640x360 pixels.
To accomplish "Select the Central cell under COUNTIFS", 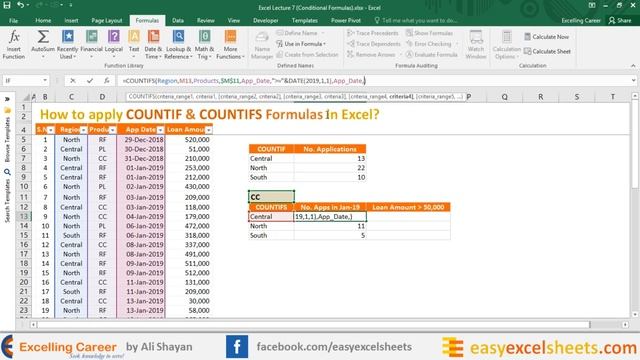I will pos(271,217).
